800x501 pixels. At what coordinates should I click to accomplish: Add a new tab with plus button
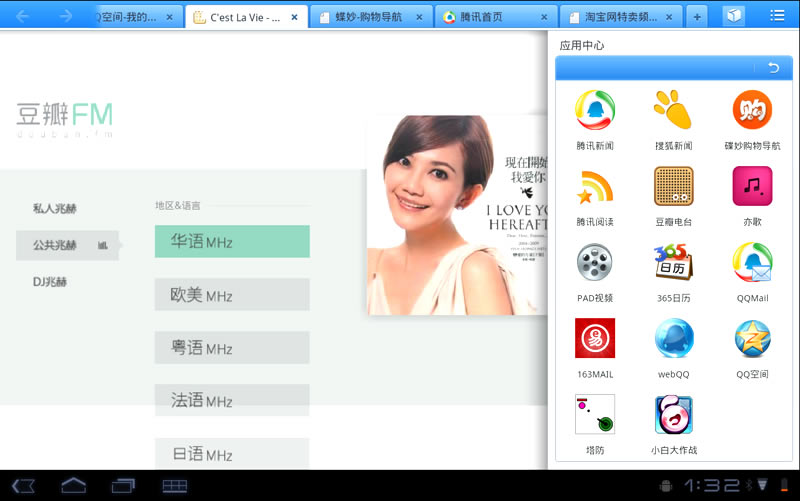[697, 17]
